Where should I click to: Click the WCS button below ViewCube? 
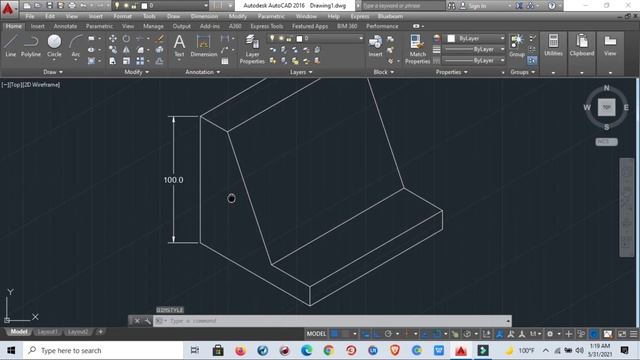[x=606, y=142]
